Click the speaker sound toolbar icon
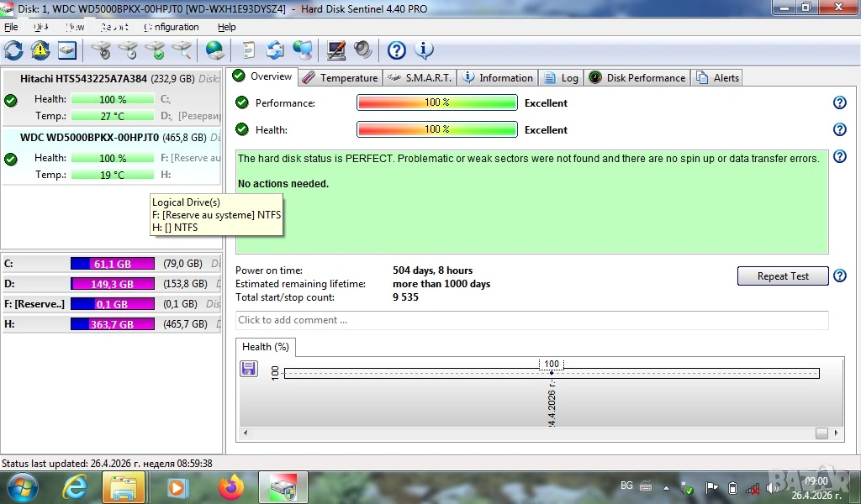The width and height of the screenshot is (861, 504). 363,50
